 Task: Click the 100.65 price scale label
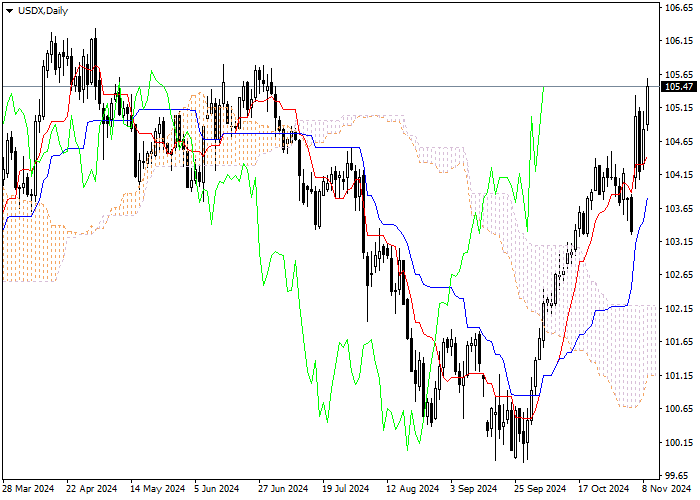pyautogui.click(x=679, y=409)
